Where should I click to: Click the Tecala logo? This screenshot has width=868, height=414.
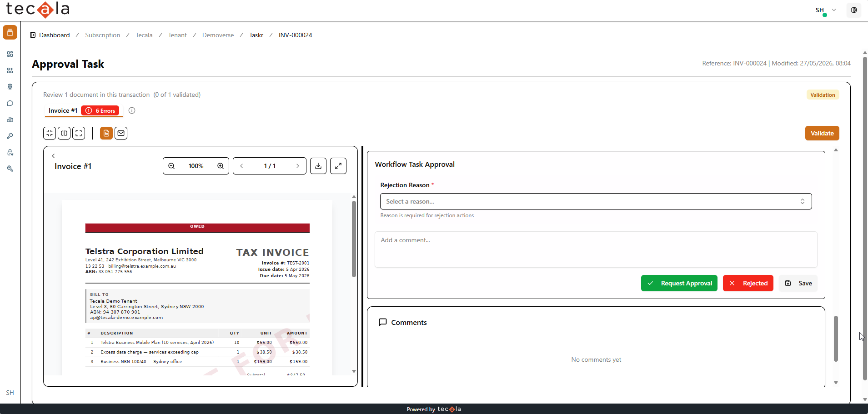(x=38, y=9)
